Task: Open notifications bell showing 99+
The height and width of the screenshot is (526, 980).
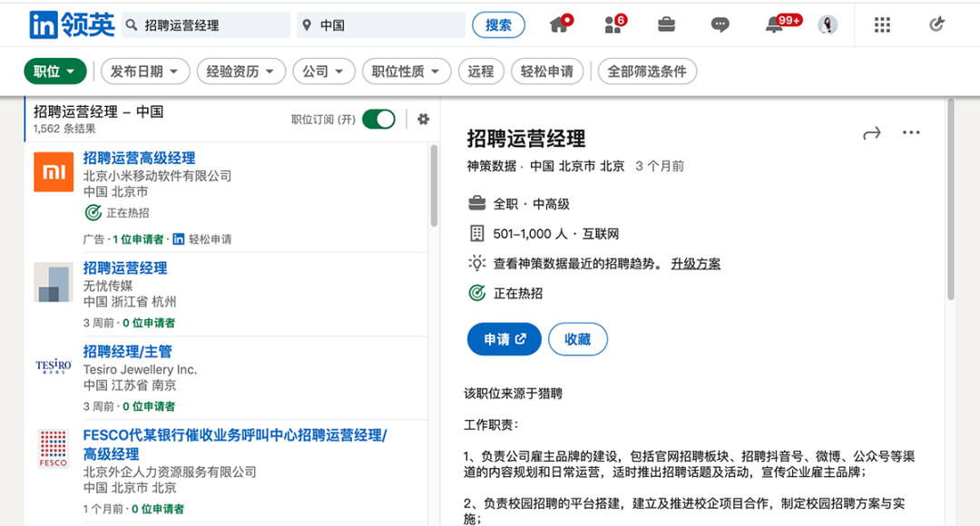Action: [774, 24]
